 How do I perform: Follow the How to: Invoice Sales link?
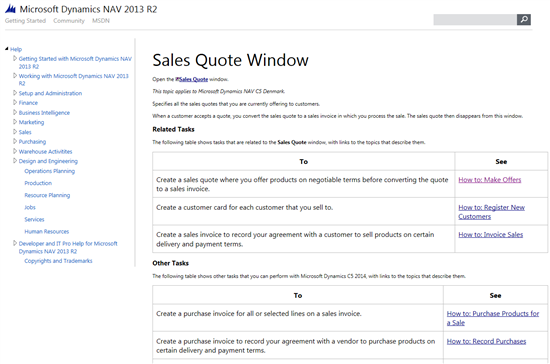(490, 235)
